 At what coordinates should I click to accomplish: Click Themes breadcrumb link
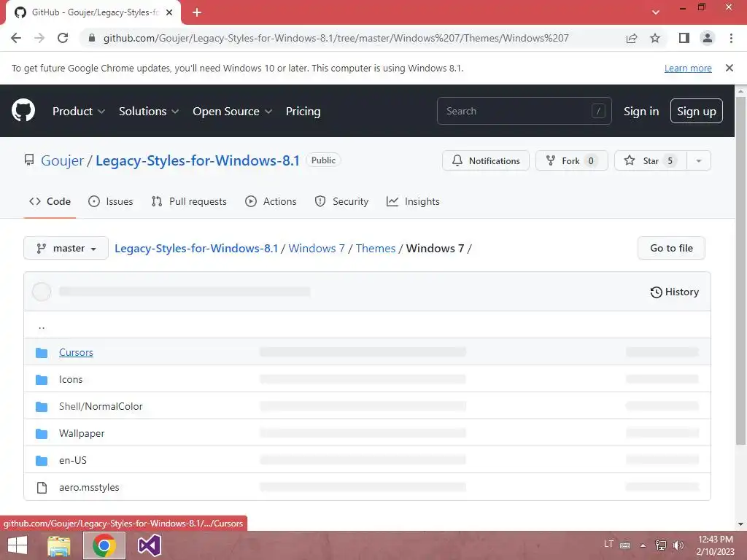376,248
